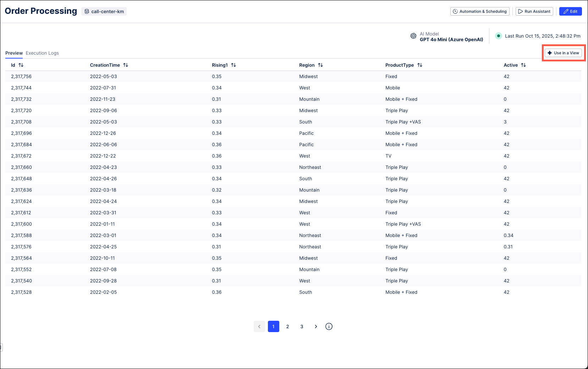The image size is (588, 369).
Task: Click the green Last Run status dot
Action: tap(498, 36)
